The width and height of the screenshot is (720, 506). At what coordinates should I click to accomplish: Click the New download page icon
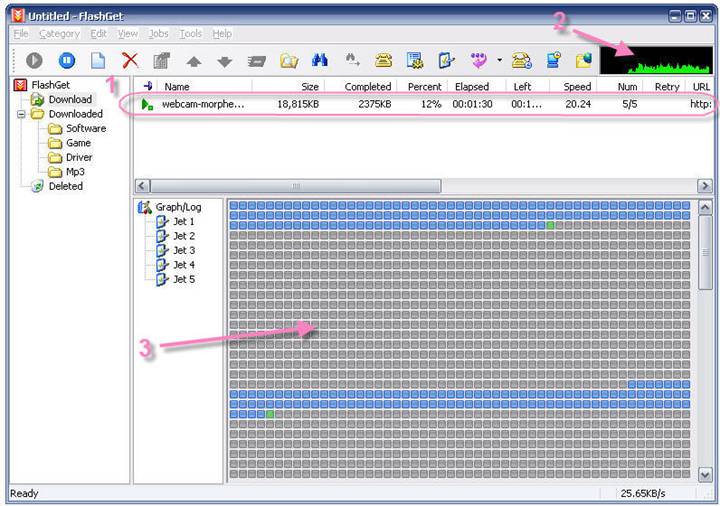coord(98,60)
